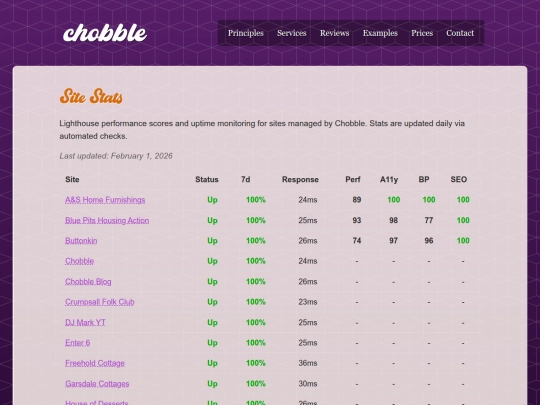540x405 pixels.
Task: Click the 100% uptime for DJ Mark YT
Action: coord(256,322)
